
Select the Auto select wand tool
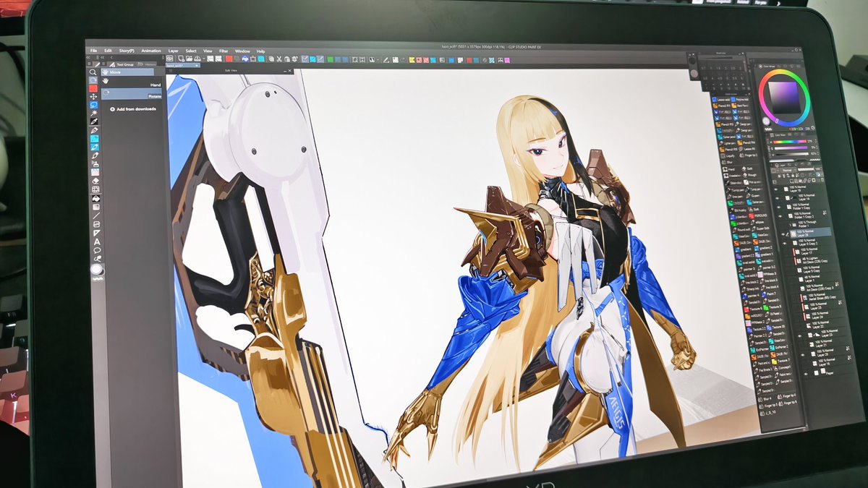(x=94, y=113)
